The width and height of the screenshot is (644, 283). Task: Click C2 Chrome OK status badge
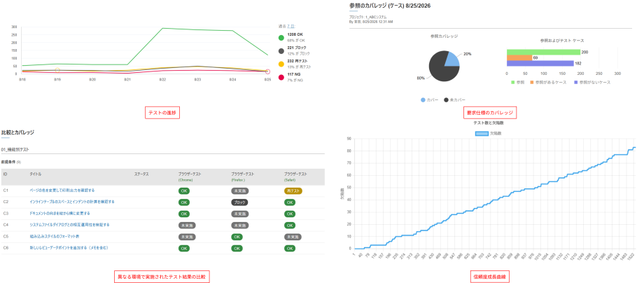[x=184, y=202]
